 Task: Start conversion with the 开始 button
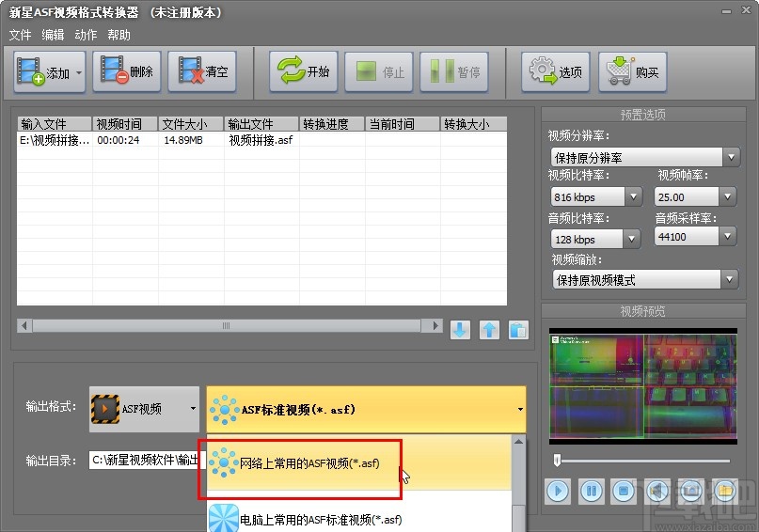pos(303,72)
